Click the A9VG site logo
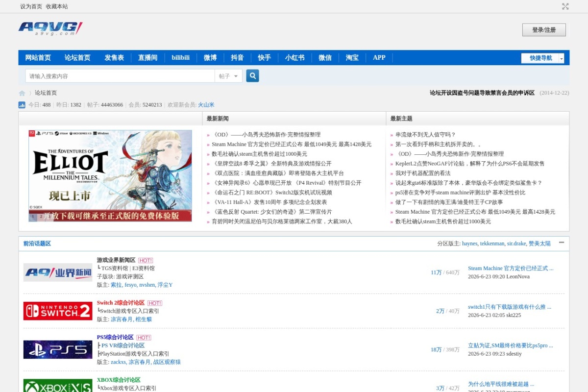The width and height of the screenshot is (588, 392). point(50,28)
